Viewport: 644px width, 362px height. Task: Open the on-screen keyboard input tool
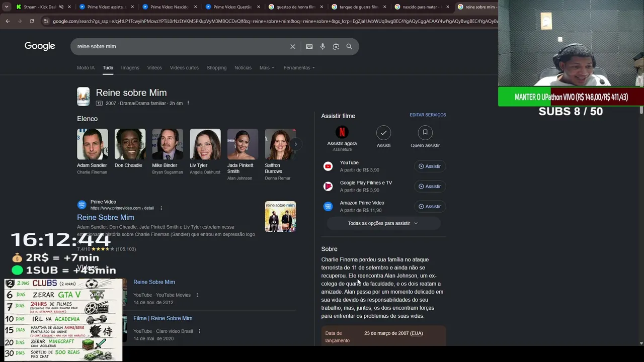(309, 47)
